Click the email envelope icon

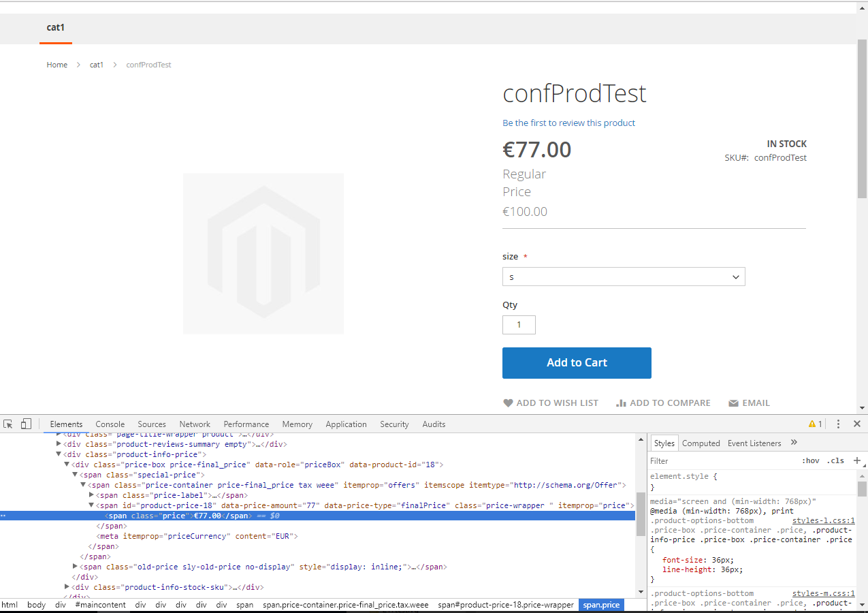coord(733,403)
